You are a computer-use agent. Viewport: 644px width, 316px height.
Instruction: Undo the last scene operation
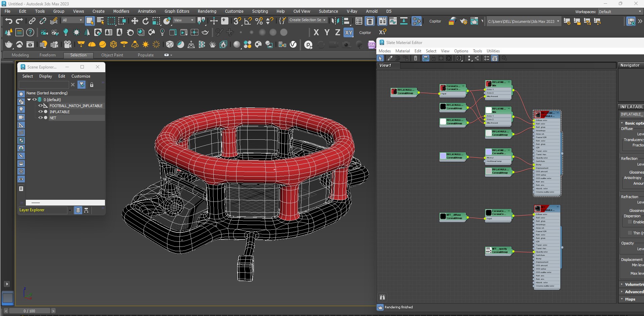(x=9, y=21)
